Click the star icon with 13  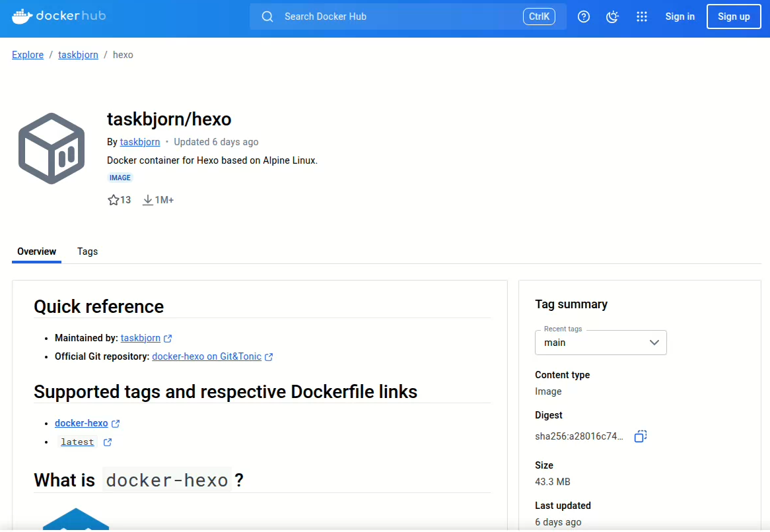[x=114, y=200]
